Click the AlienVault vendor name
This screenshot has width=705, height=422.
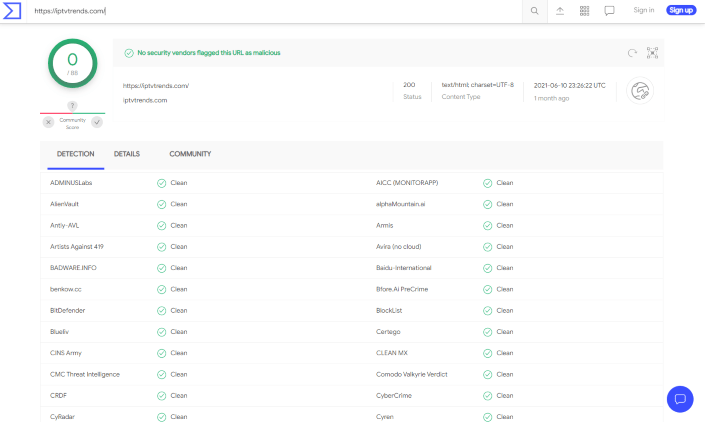pos(64,204)
